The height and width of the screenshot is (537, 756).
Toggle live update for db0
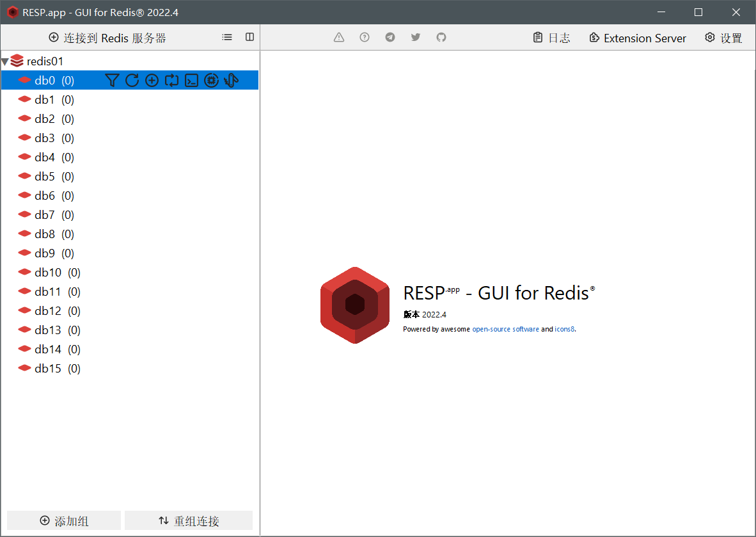[171, 80]
